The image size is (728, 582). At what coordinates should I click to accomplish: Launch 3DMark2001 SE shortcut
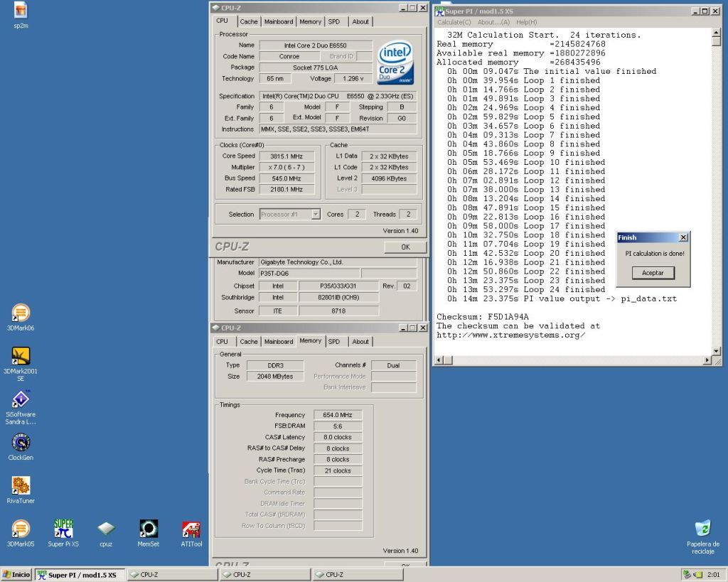pos(21,363)
